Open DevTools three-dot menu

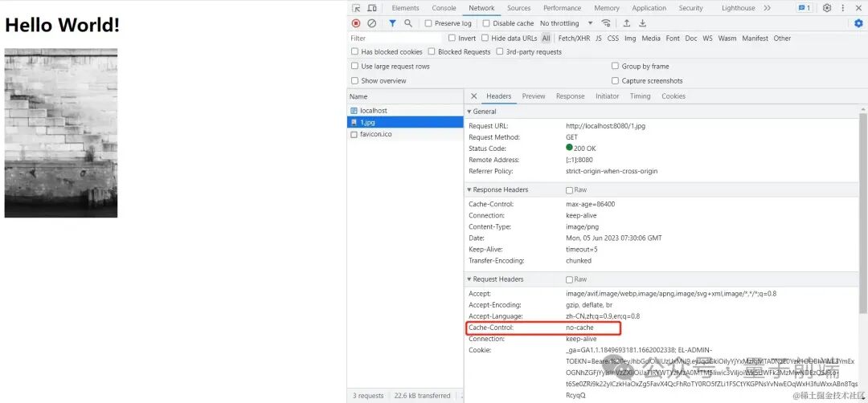tap(843, 8)
